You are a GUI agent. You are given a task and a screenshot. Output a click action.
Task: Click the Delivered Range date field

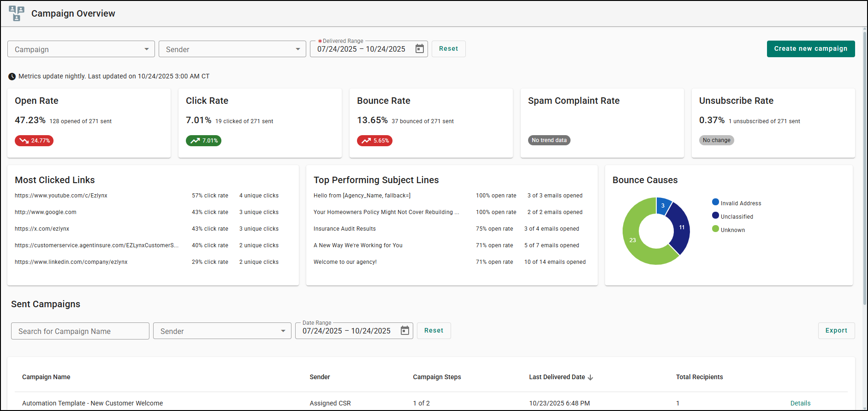click(x=369, y=49)
